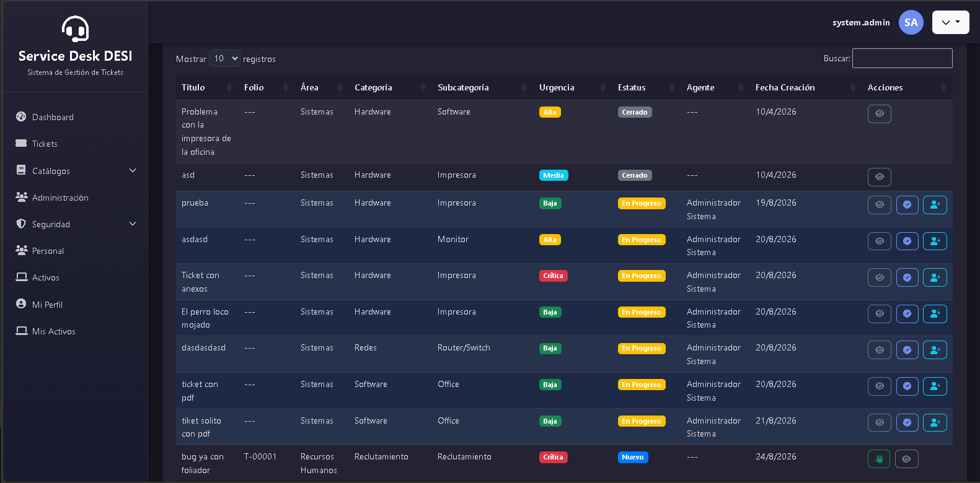Reassign agent for the 'prueba' ticket
This screenshot has width=980, height=483.
click(x=935, y=205)
